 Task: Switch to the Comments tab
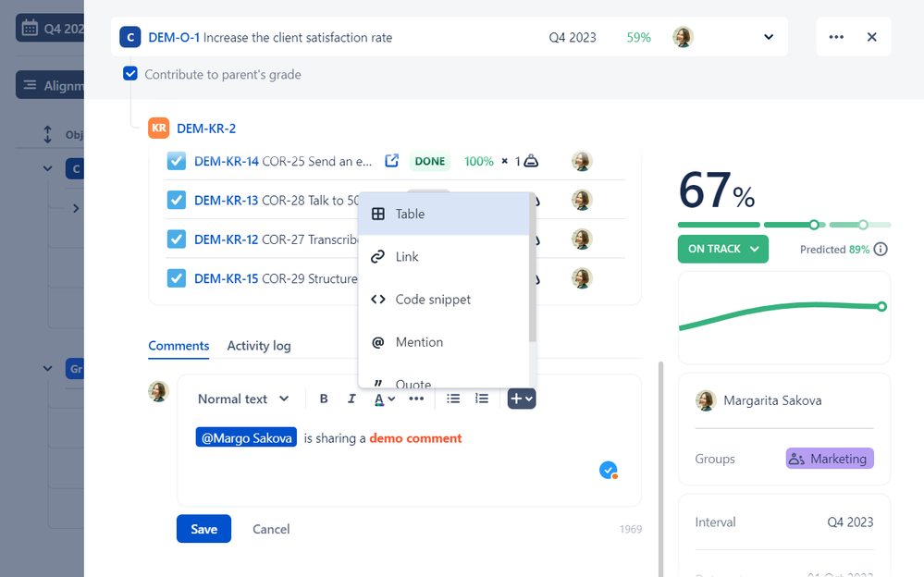[179, 346]
